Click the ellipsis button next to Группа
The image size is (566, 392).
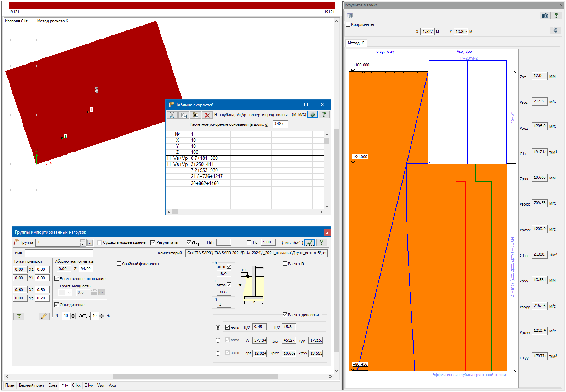pyautogui.click(x=90, y=242)
